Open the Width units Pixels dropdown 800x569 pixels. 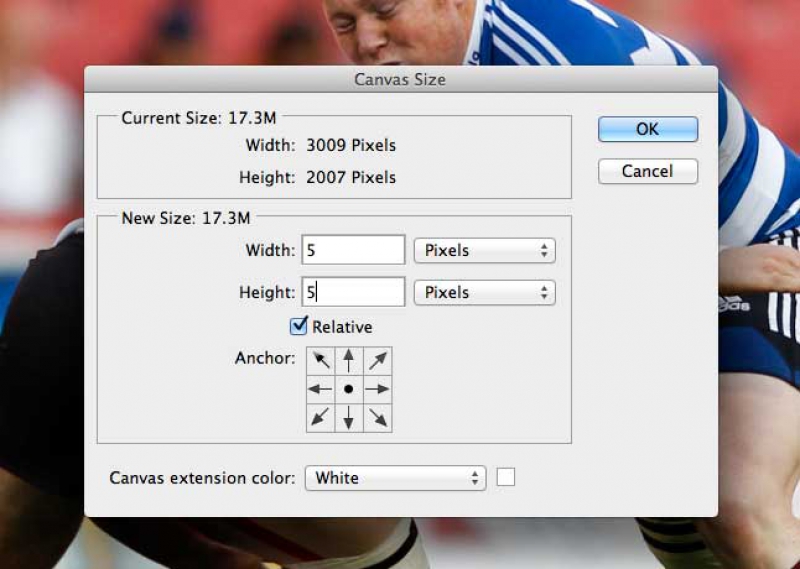tap(485, 251)
